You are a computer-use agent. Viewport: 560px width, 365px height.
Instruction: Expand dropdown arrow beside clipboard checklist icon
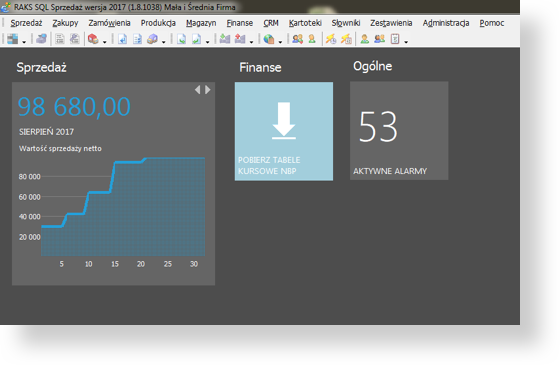(406, 42)
